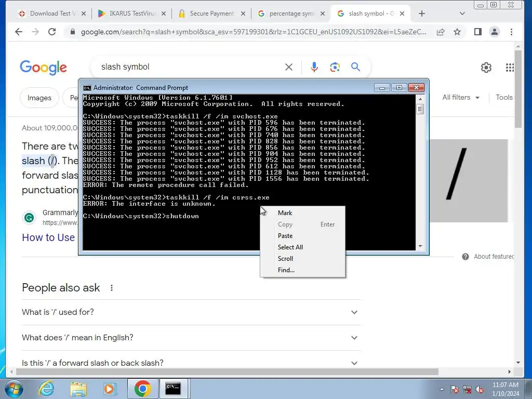Screen dimensions: 532x399
Task: Open "How to Use" result link
Action: coord(48,237)
